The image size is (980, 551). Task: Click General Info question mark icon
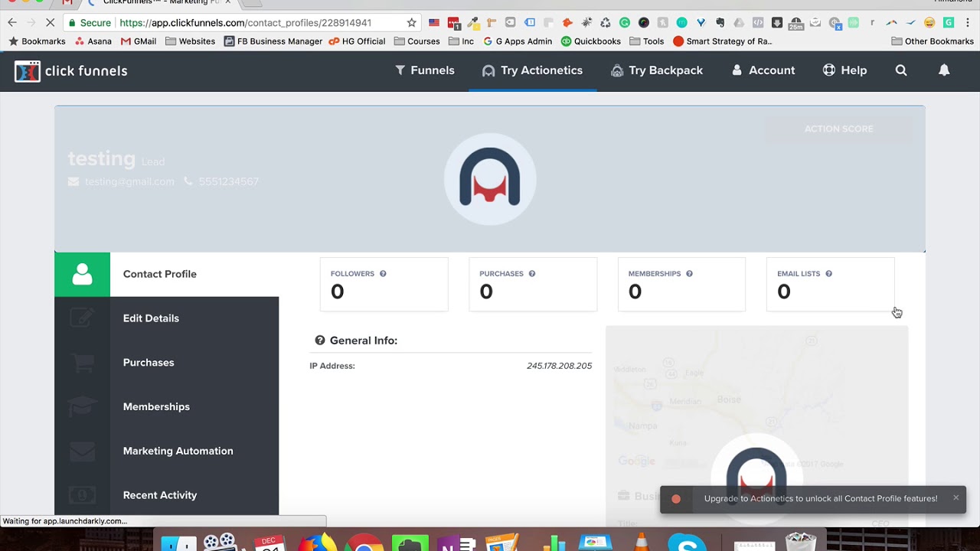(x=320, y=341)
